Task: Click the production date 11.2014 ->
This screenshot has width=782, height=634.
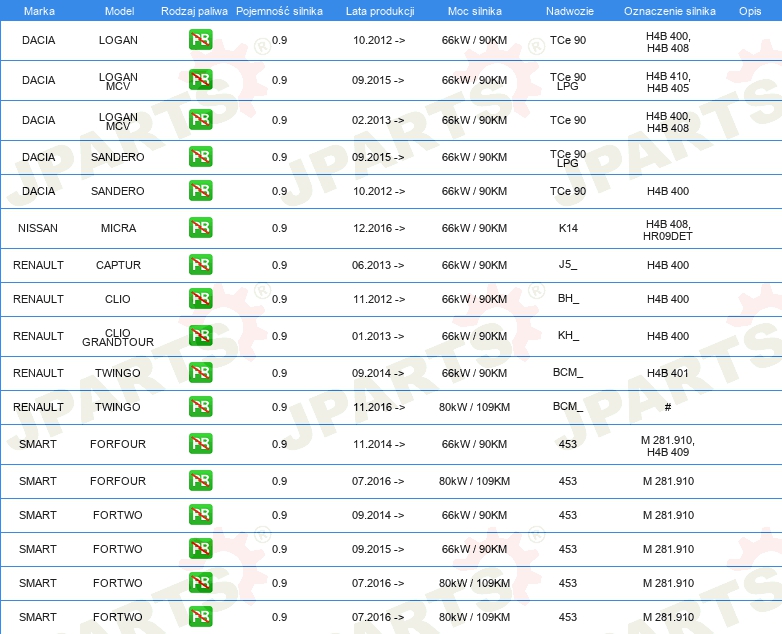Action: (379, 444)
